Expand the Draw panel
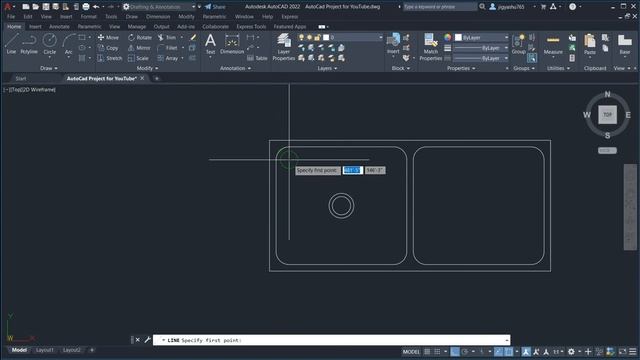640x360 pixels. [x=49, y=68]
